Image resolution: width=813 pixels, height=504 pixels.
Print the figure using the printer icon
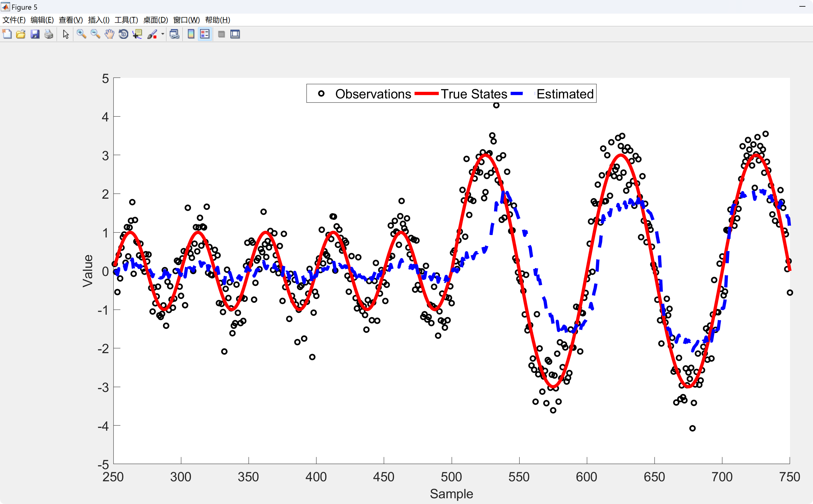[x=49, y=34]
